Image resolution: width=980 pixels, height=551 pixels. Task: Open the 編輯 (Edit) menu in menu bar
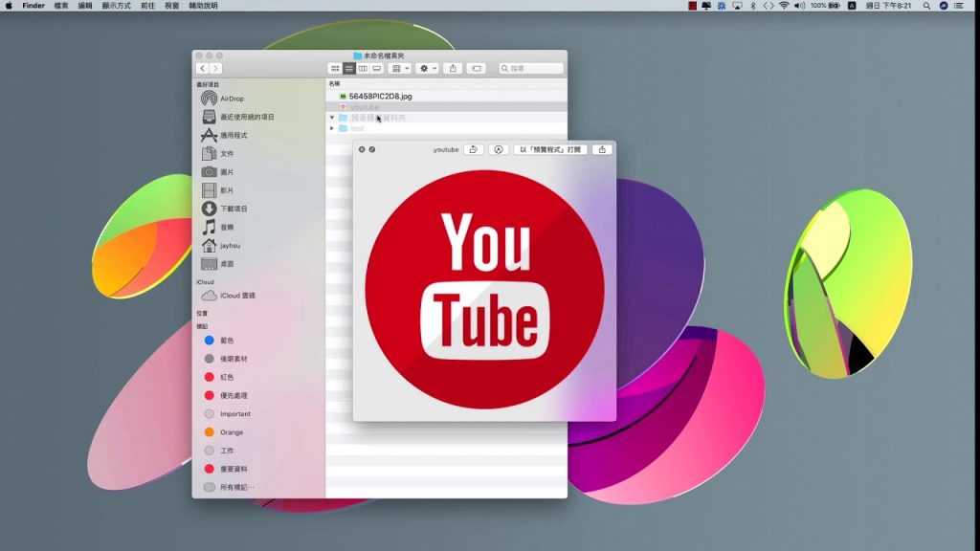[85, 6]
